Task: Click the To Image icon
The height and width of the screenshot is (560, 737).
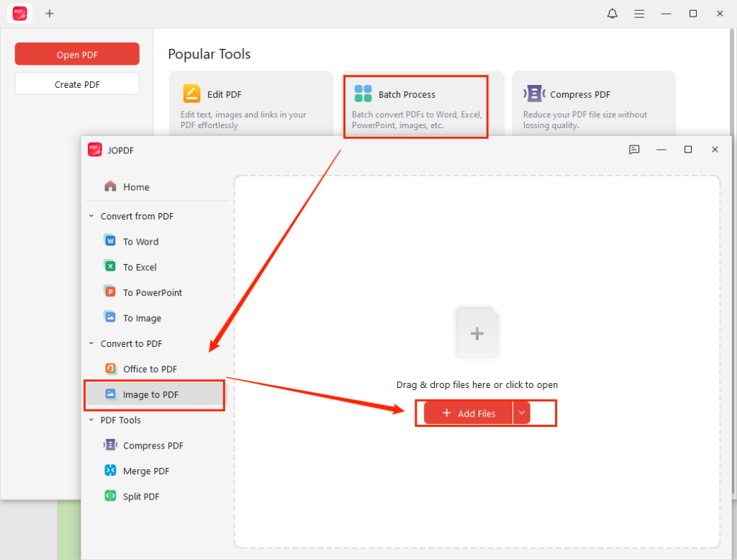Action: (110, 317)
